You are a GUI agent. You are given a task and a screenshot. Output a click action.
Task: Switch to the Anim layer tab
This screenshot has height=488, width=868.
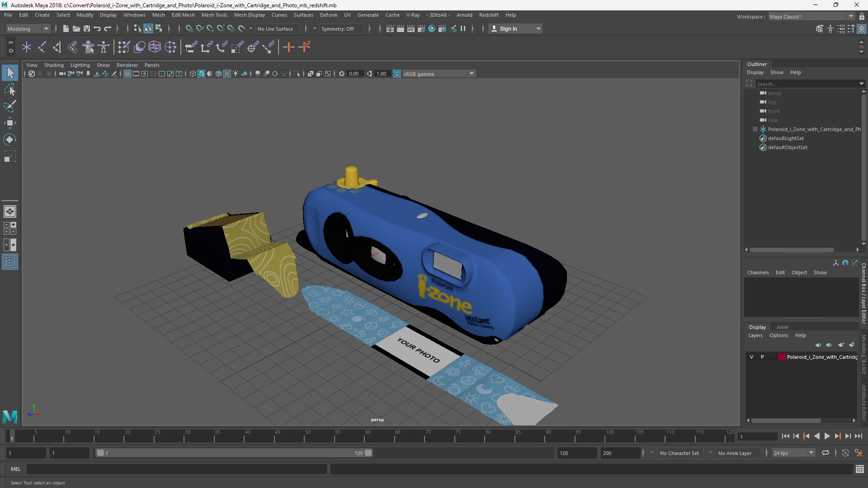coord(782,327)
